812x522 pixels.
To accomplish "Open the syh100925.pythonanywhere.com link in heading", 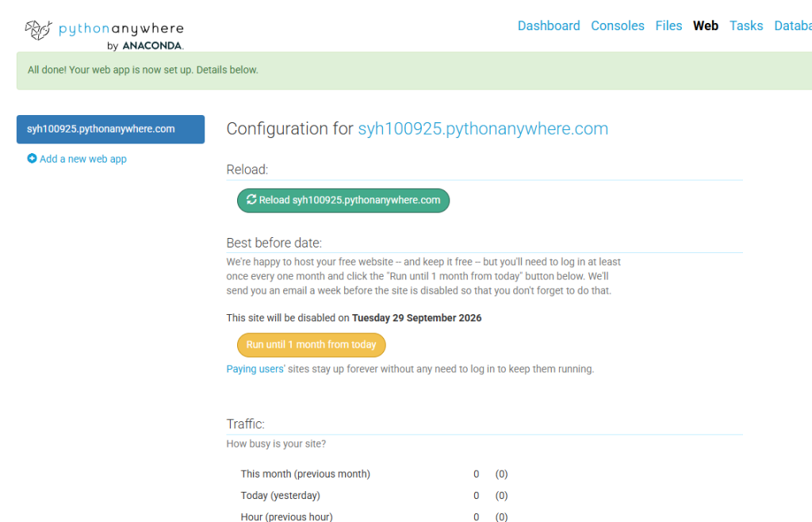I will (483, 129).
